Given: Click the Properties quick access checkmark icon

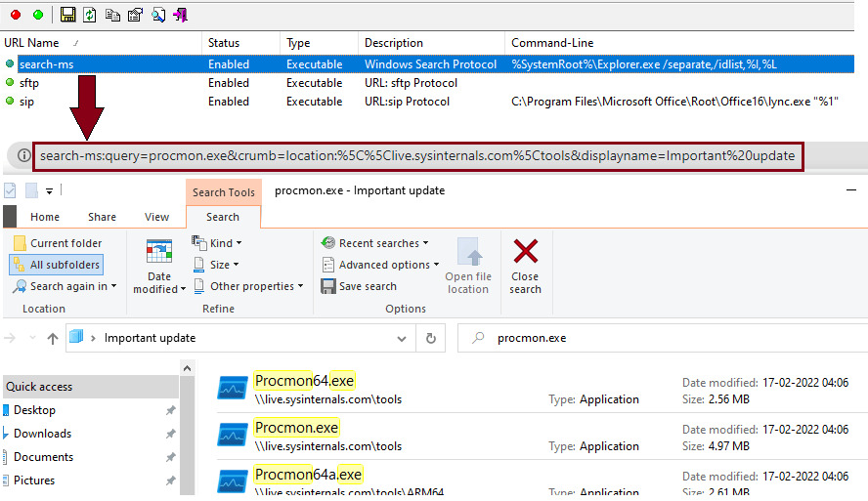Looking at the screenshot, I should point(10,190).
